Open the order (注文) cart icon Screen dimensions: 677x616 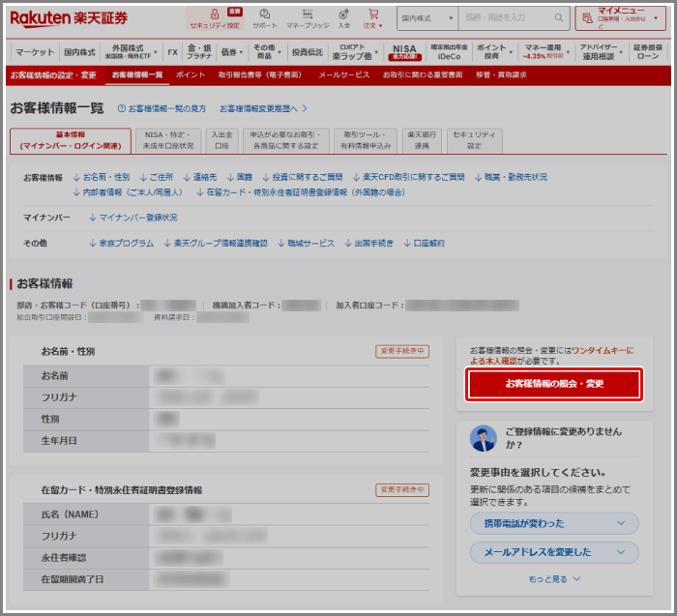373,18
